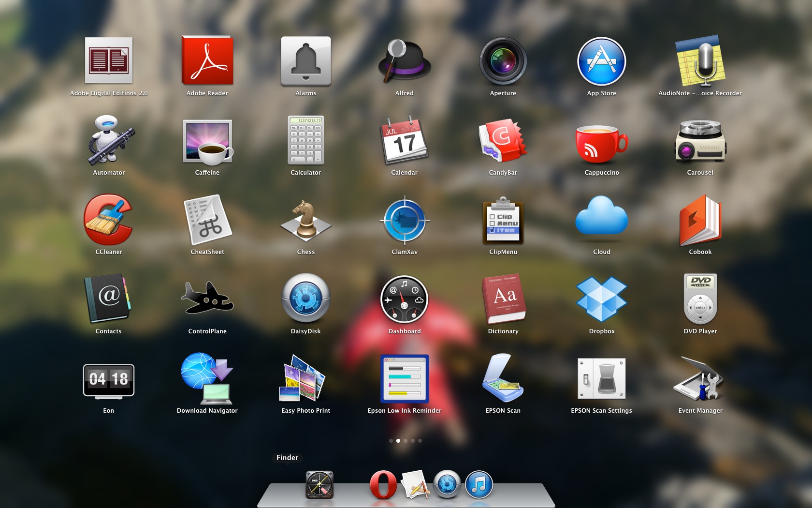
Task: Open the Calculator app
Action: click(306, 140)
